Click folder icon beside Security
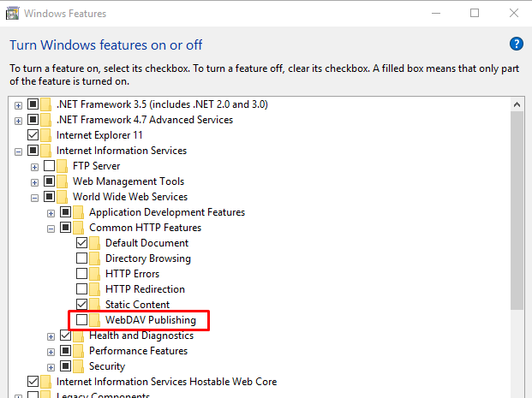The height and width of the screenshot is (398, 532). [x=78, y=366]
